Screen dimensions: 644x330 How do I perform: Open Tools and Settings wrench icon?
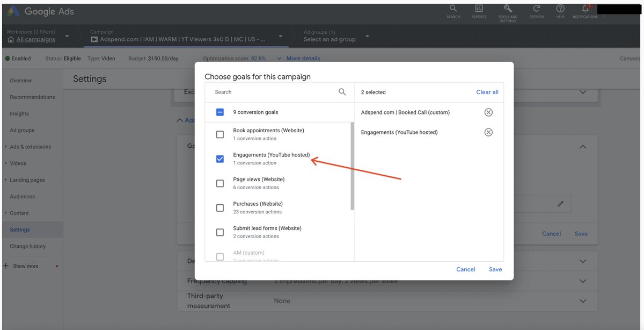pyautogui.click(x=508, y=9)
